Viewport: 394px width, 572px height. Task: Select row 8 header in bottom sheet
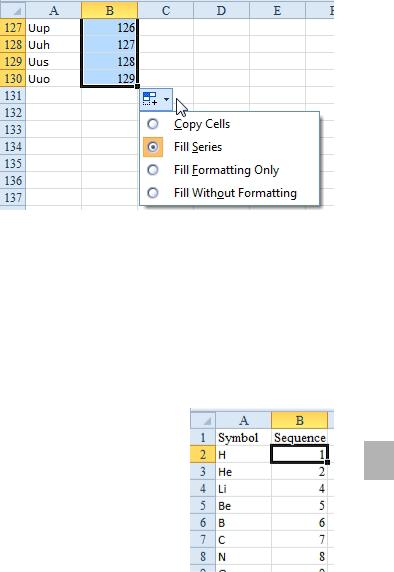tap(203, 556)
